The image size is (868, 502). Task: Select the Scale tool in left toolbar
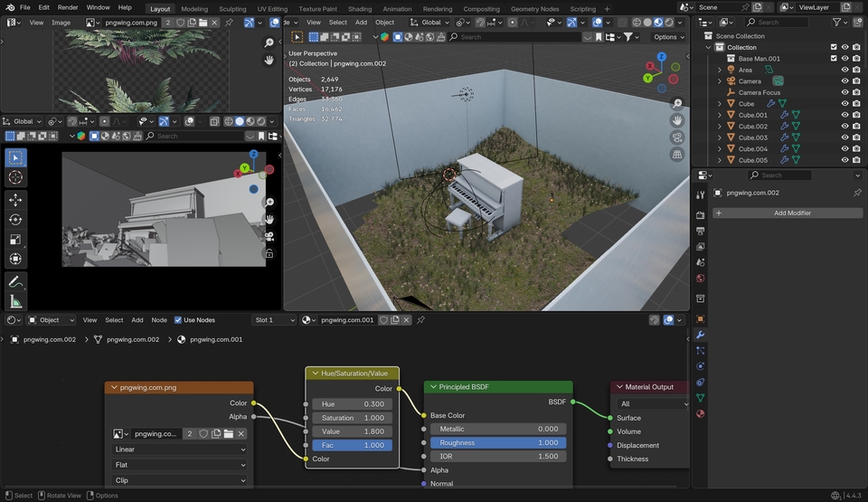pos(15,240)
